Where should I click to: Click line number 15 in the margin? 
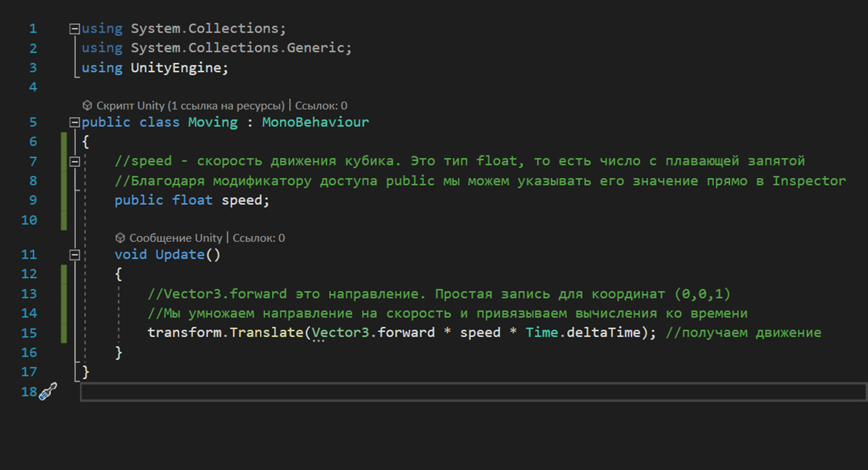click(x=29, y=332)
